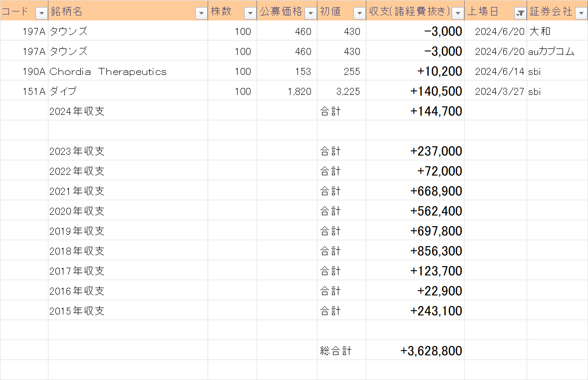The width and height of the screenshot is (588, 380).
Task: Click 2024/6/20 date in the auカブコム row
Action: pos(496,51)
